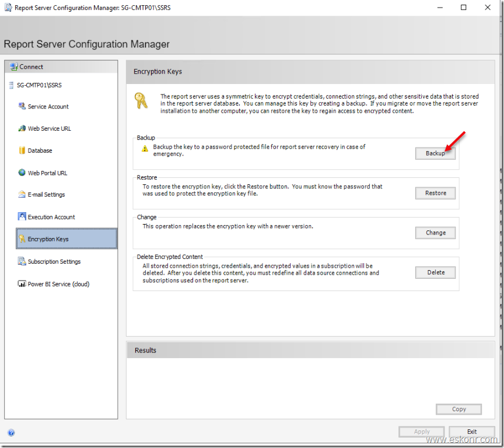Click the Connect icon in sidebar

click(x=13, y=67)
